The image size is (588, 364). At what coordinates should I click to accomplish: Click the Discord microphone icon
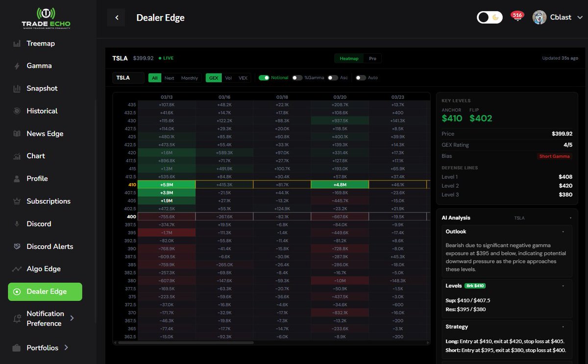click(x=17, y=224)
